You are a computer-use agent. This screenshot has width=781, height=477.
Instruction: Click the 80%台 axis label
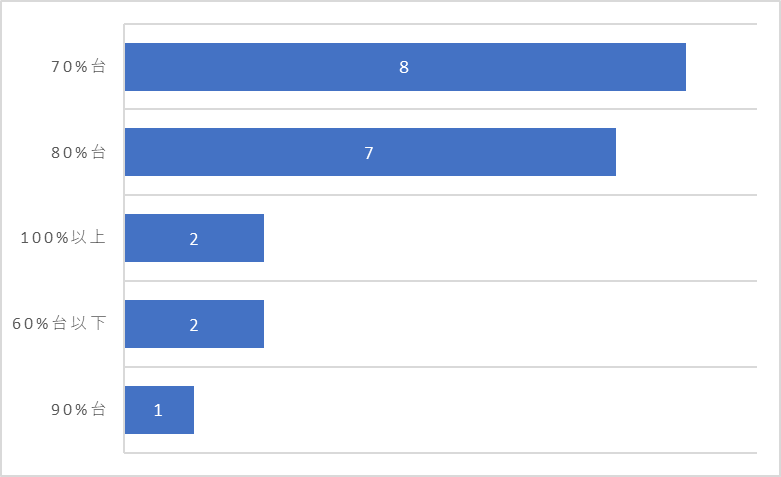(x=78, y=152)
